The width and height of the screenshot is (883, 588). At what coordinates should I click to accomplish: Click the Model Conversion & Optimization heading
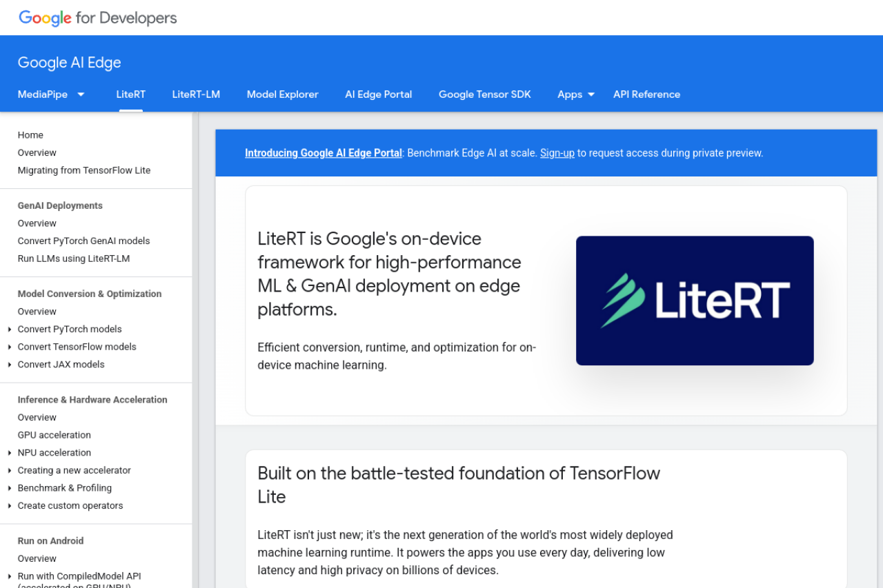pos(90,294)
